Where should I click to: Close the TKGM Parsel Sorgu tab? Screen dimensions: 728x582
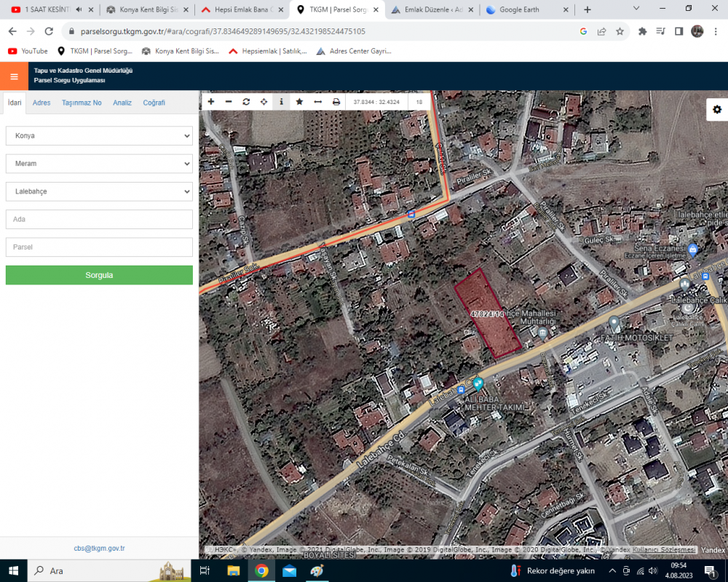[x=376, y=9]
